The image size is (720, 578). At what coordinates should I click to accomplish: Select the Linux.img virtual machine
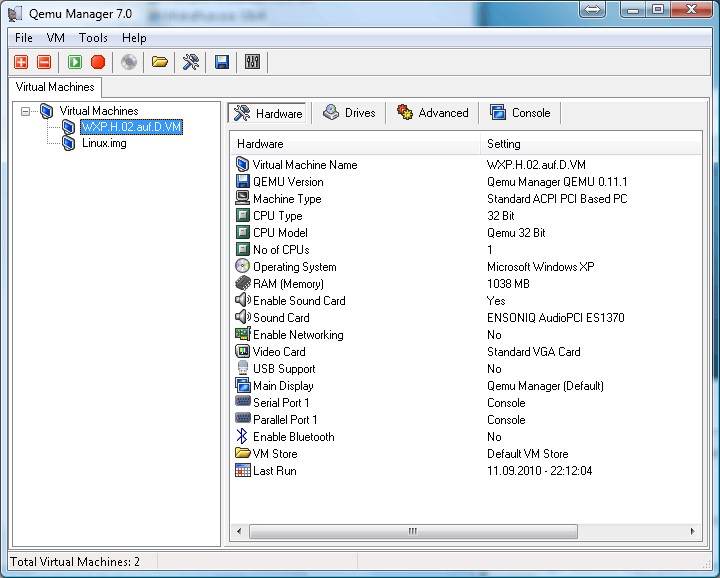coord(103,143)
